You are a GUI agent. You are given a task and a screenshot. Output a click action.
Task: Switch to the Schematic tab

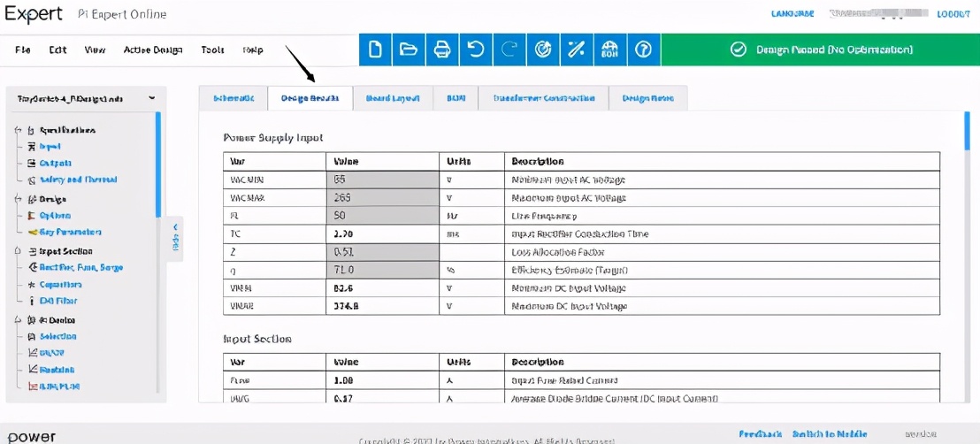click(234, 98)
